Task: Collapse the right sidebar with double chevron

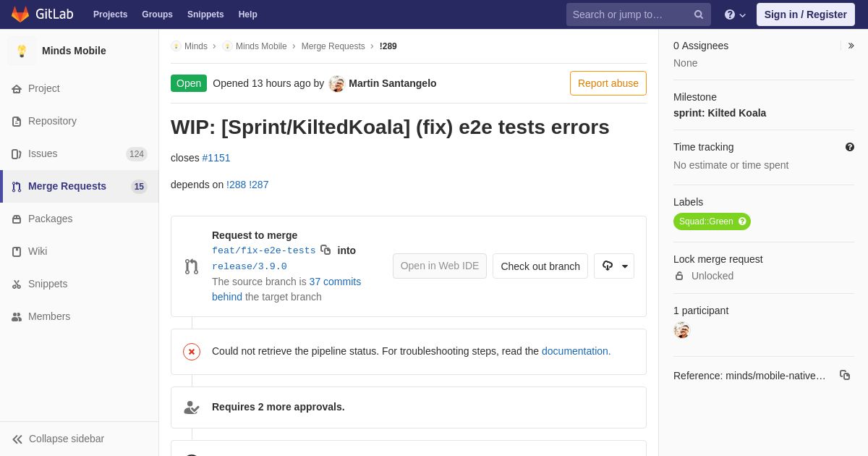Action: (x=851, y=46)
